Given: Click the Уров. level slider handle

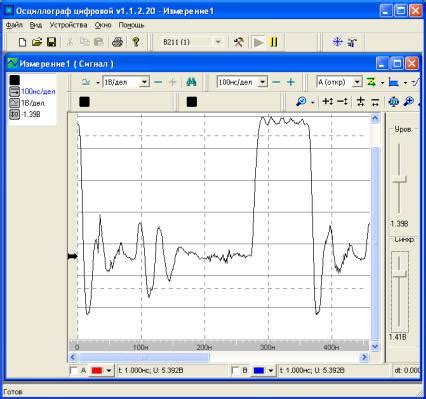Looking at the screenshot, I should click(x=399, y=180).
